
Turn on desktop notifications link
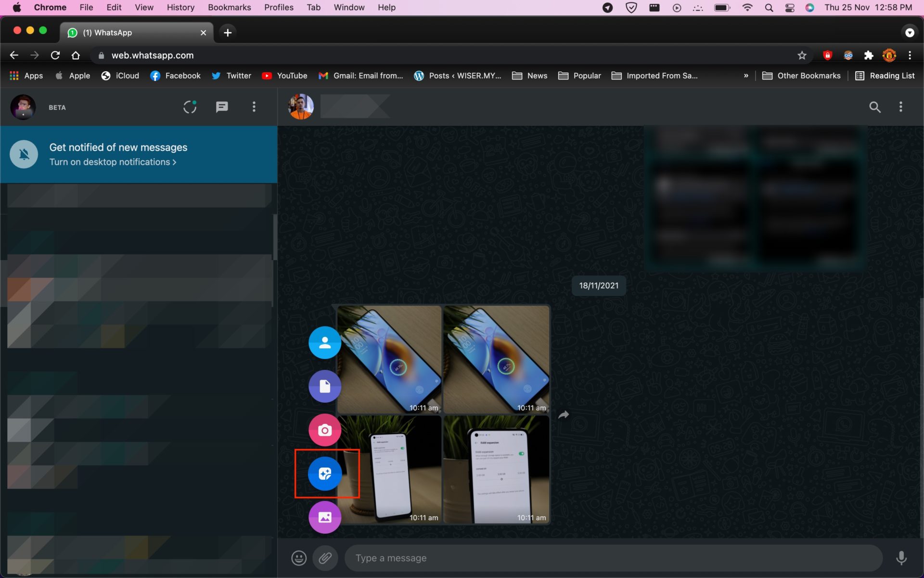tap(113, 162)
